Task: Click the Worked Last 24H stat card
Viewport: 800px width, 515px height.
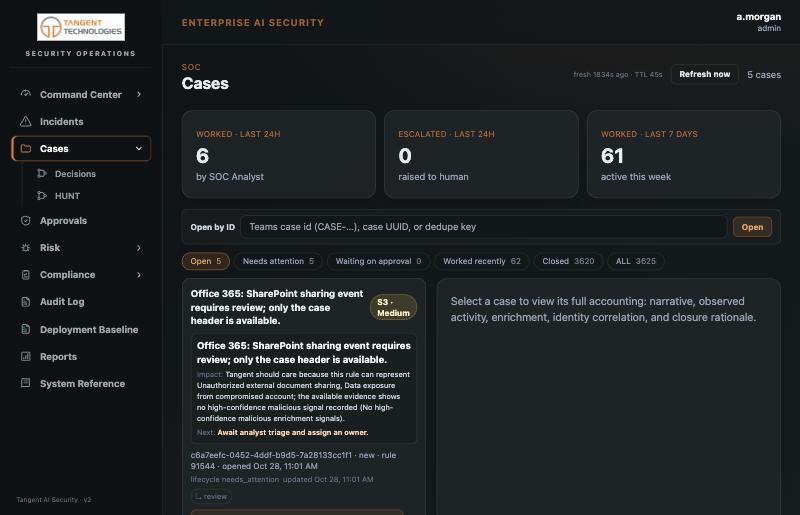Action: click(x=279, y=154)
